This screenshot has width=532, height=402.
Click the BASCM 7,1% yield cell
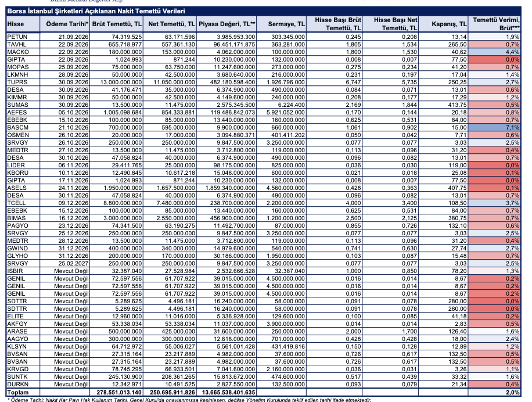(495, 128)
